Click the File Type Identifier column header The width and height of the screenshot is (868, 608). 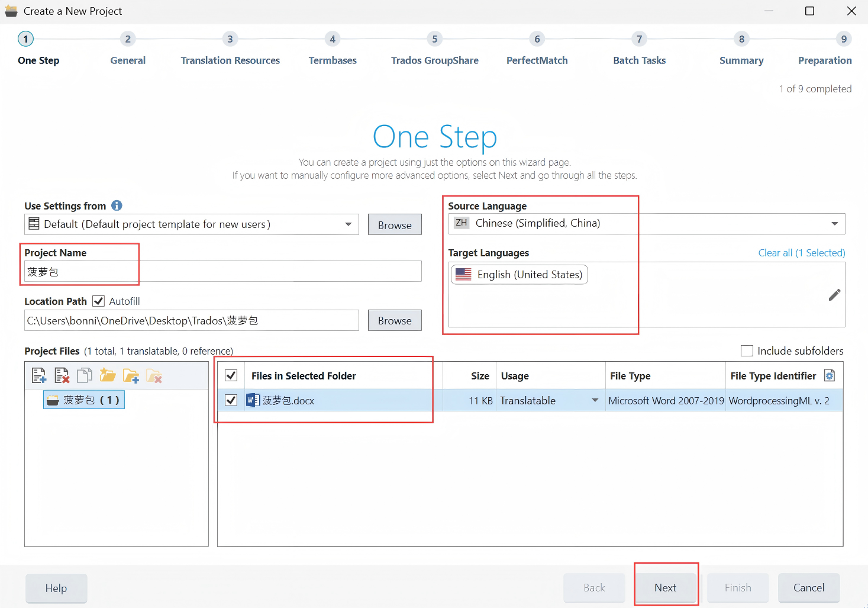click(773, 376)
